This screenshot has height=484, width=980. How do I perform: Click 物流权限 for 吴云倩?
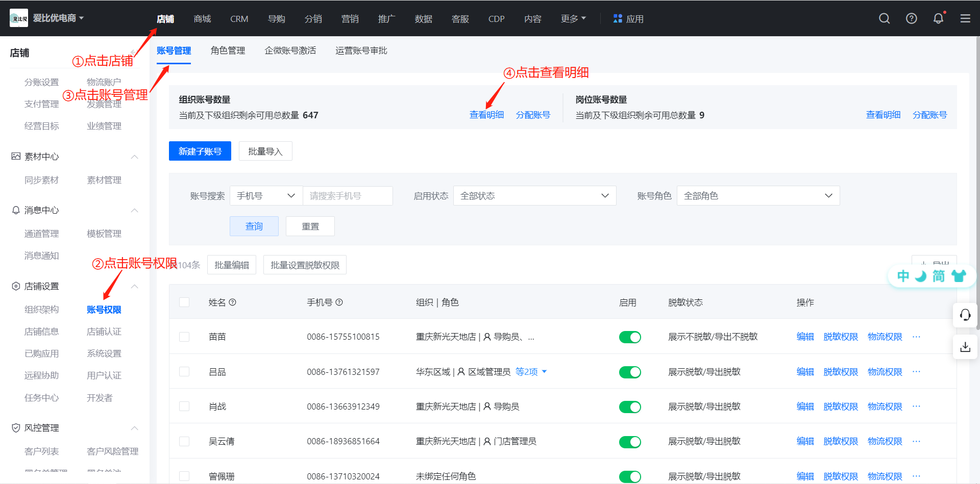coord(885,441)
